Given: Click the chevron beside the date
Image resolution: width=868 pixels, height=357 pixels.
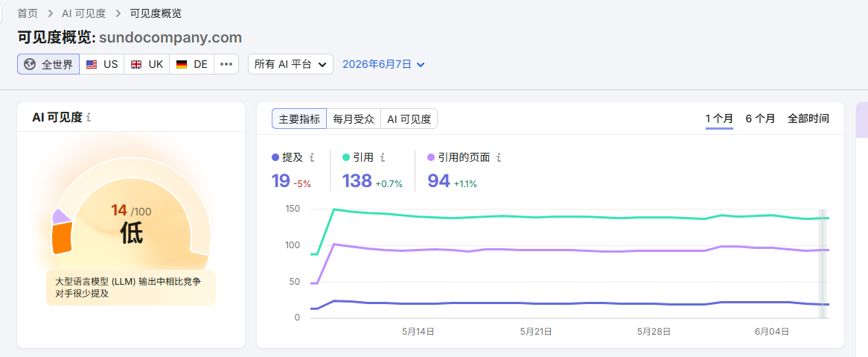Looking at the screenshot, I should (421, 64).
